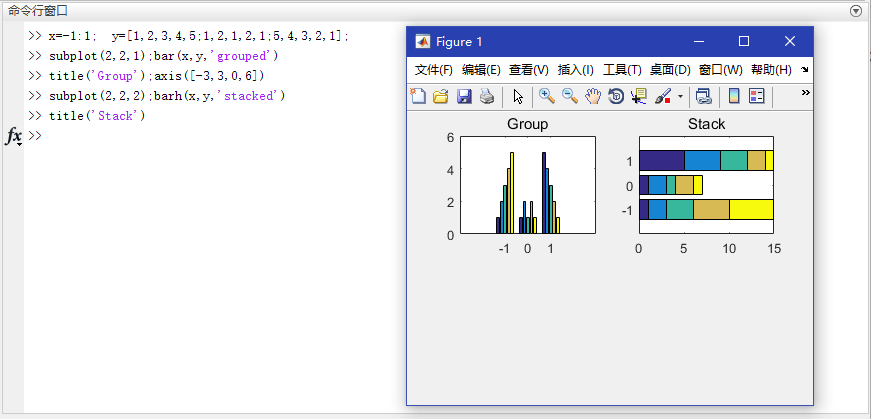Close the Figure 1 window
871x419 pixels.
[789, 41]
